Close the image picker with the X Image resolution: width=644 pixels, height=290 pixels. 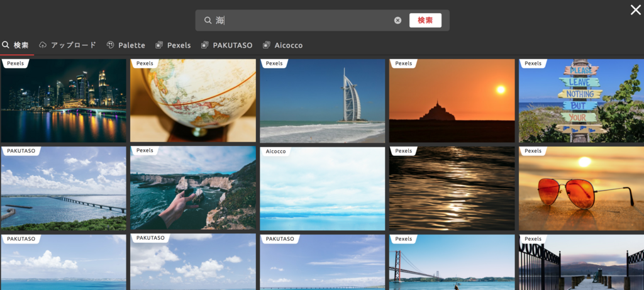click(635, 10)
